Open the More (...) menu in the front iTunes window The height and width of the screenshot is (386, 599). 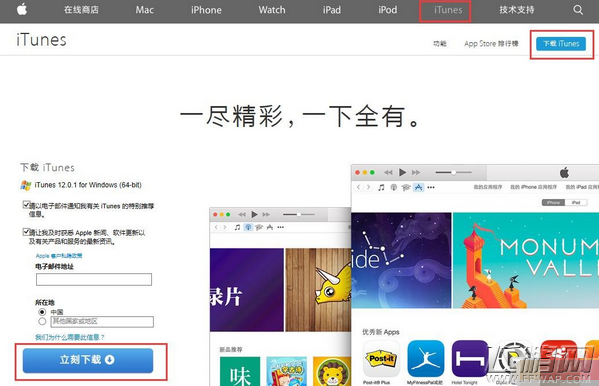431,188
